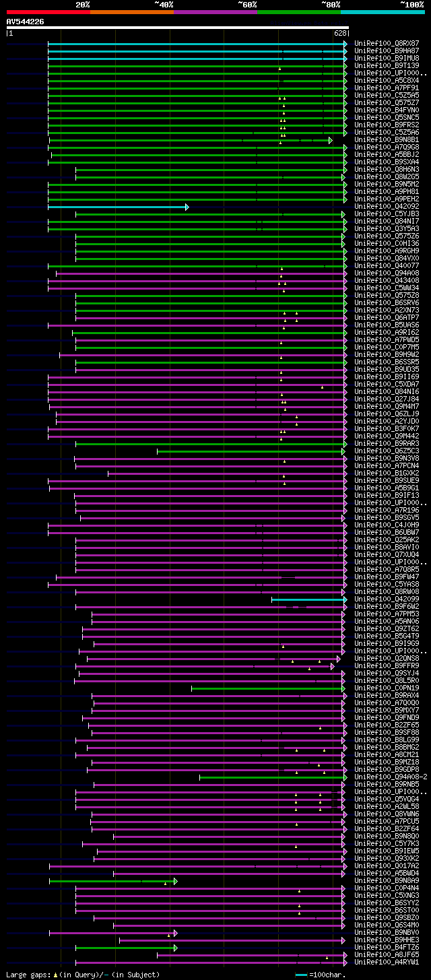The width and height of the screenshot is (431, 980).
Task: Open hit UniRef100_B2ZF64
Action: pos(387,829)
